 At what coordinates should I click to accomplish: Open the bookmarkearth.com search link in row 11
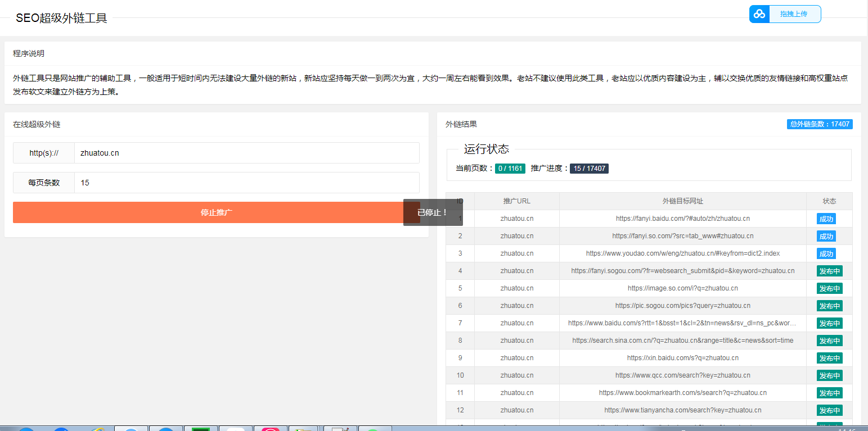[x=682, y=393]
